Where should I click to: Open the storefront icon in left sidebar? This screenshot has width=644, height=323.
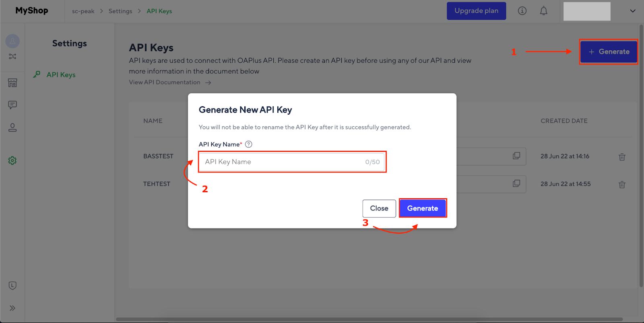[x=12, y=82]
